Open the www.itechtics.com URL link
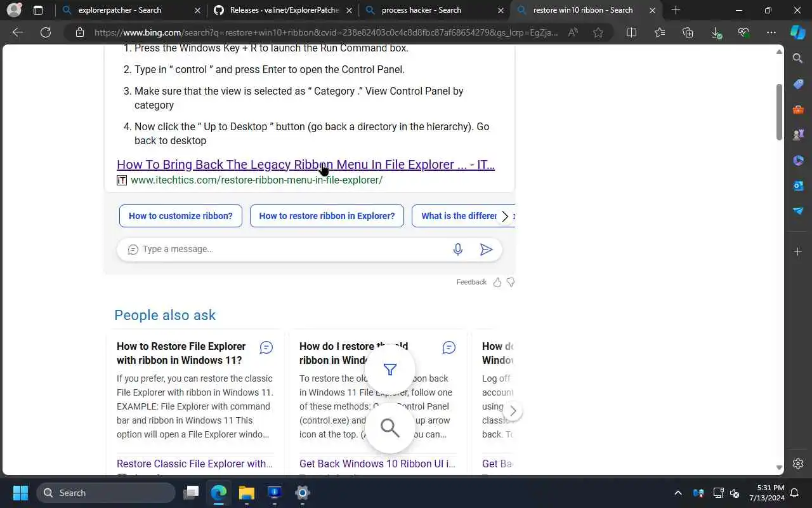The image size is (812, 508). 256,180
